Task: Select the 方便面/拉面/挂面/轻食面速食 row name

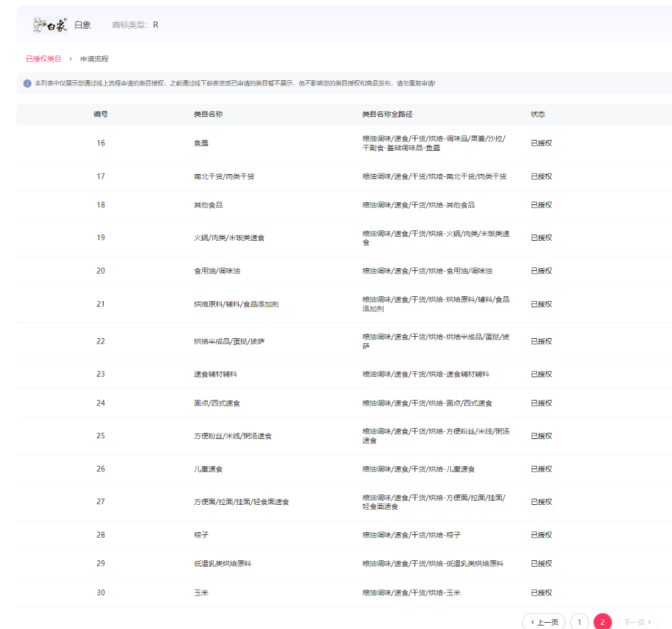Action: click(241, 502)
